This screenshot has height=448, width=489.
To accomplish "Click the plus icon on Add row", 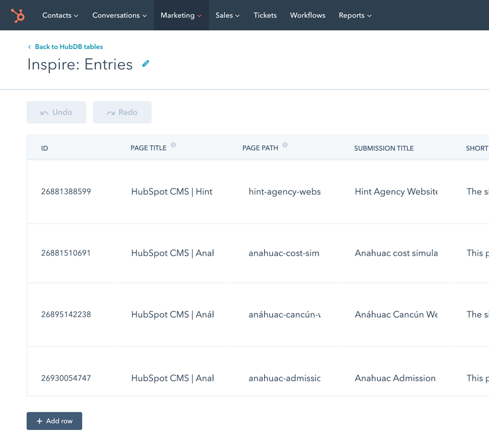I will pos(39,421).
